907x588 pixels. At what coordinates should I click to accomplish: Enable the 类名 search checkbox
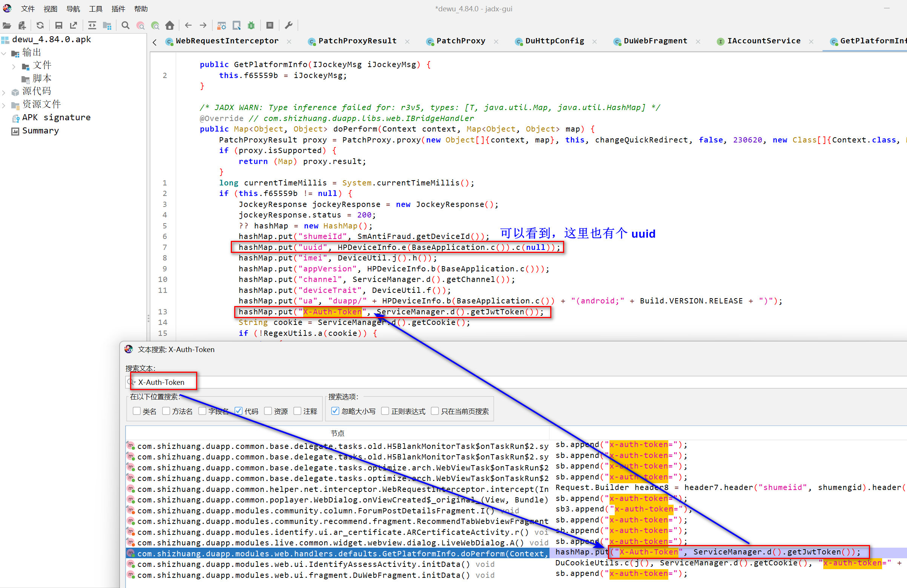(137, 411)
